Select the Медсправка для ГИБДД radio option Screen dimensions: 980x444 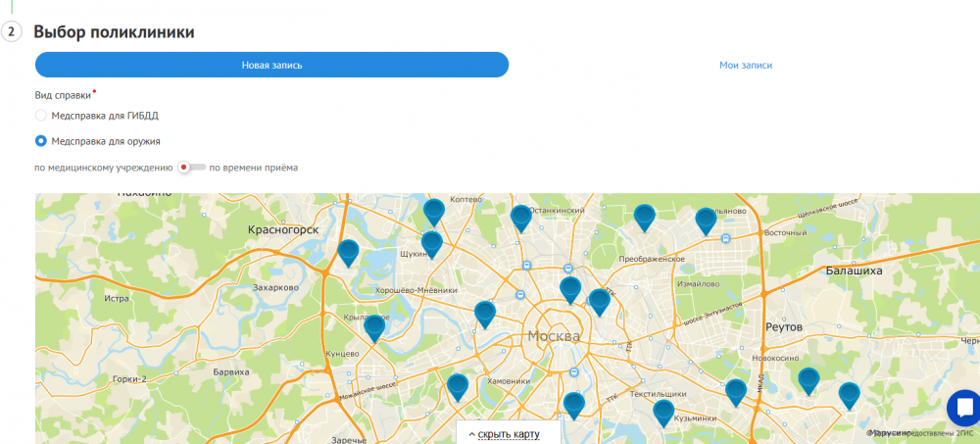pyautogui.click(x=41, y=116)
